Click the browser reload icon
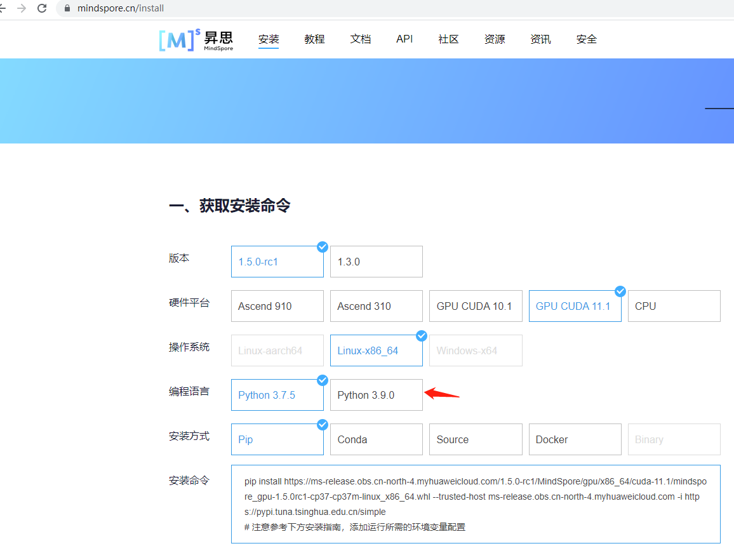734x560 pixels. pos(42,8)
